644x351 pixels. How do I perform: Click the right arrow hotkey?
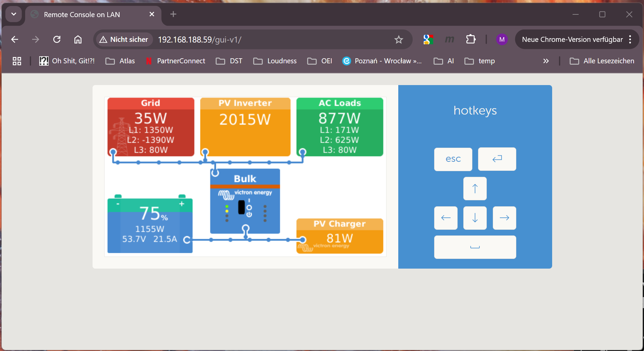pyautogui.click(x=504, y=218)
